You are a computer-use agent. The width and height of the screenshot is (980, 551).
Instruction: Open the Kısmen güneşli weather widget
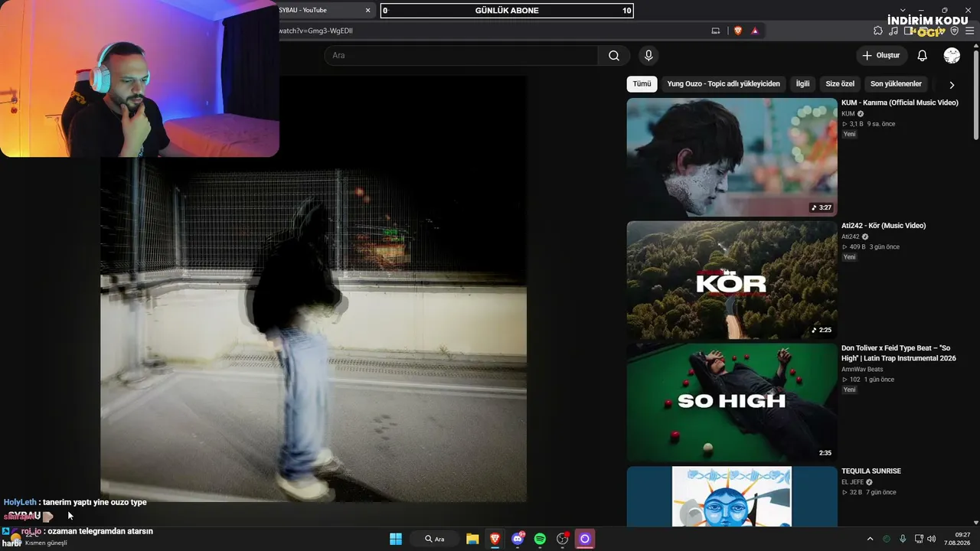(37, 539)
